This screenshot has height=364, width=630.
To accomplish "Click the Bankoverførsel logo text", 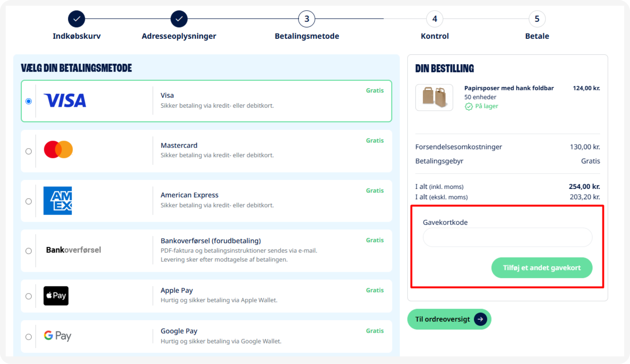I will (x=73, y=250).
